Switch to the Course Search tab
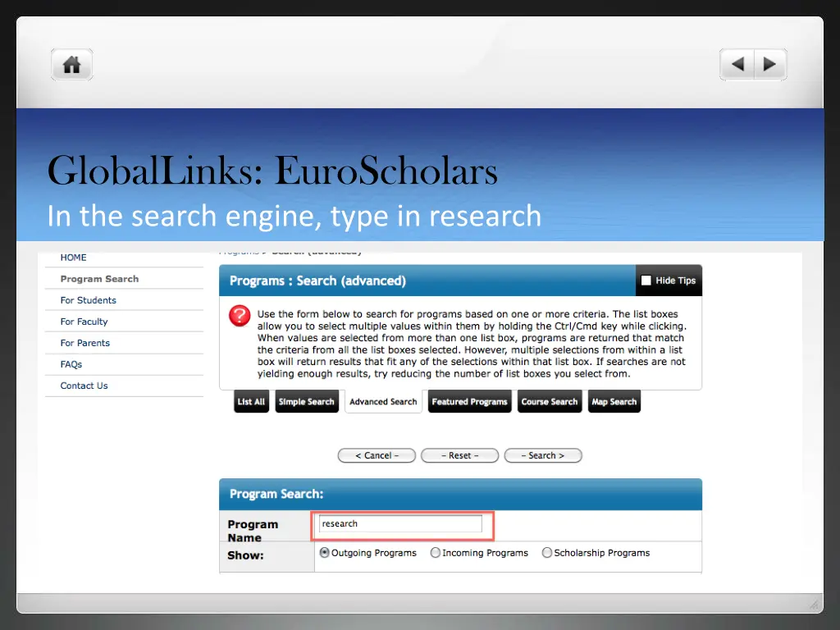 (549, 401)
